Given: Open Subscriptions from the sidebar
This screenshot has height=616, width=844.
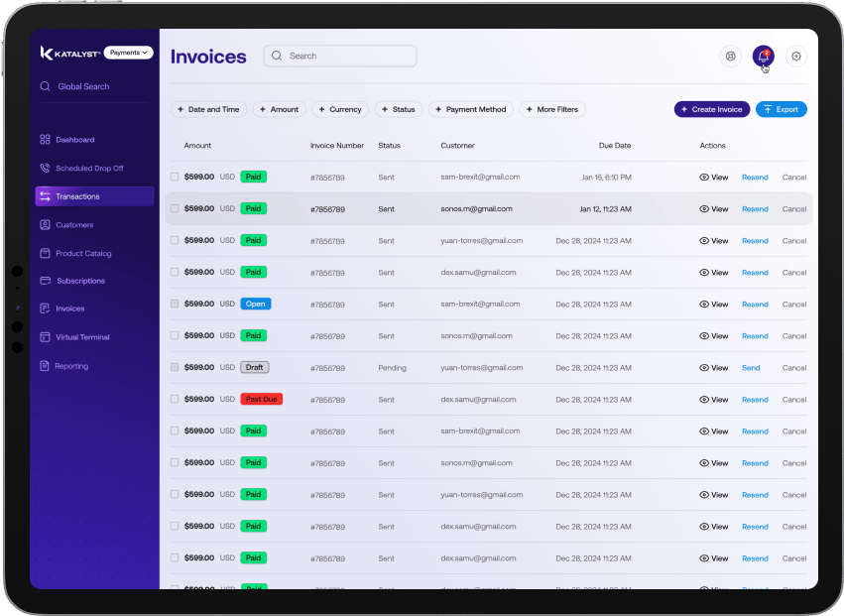Looking at the screenshot, I should click(80, 281).
